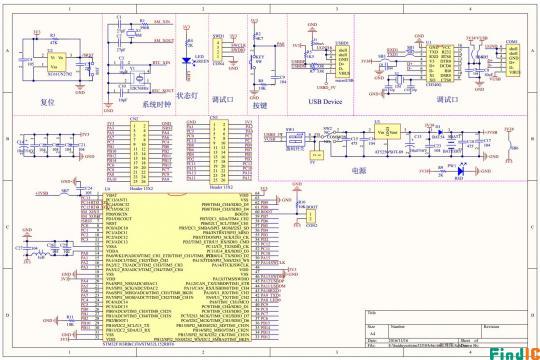This screenshot has height=360, width=540.
Task: Click the 状态灯 section label
Action: click(x=187, y=95)
